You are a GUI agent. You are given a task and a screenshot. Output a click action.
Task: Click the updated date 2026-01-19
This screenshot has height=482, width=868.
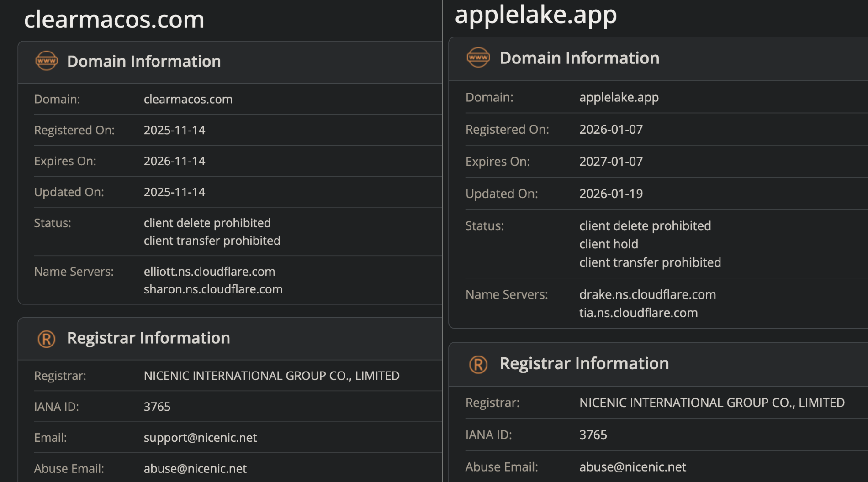click(611, 194)
